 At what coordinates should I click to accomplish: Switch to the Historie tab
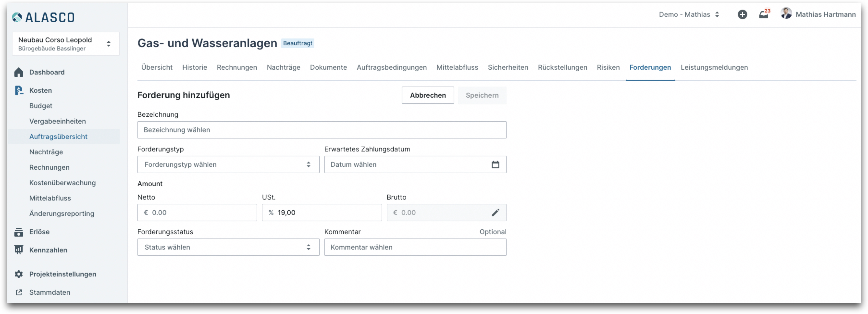click(194, 68)
